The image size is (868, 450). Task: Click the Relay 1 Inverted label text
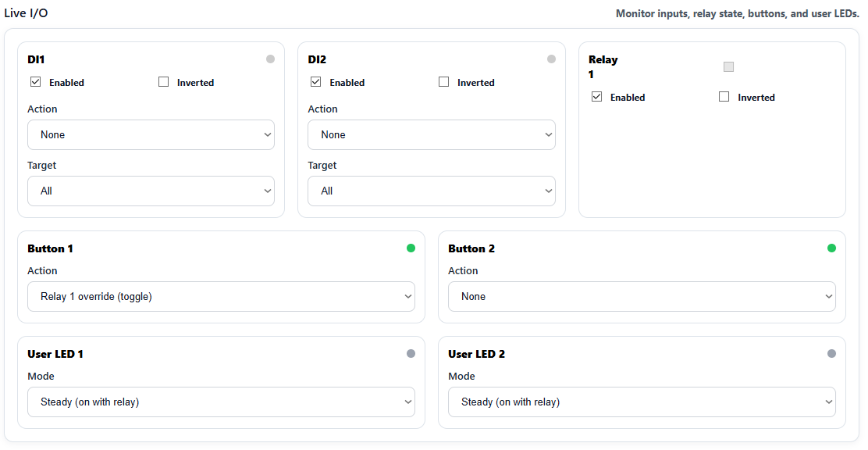pyautogui.click(x=756, y=98)
